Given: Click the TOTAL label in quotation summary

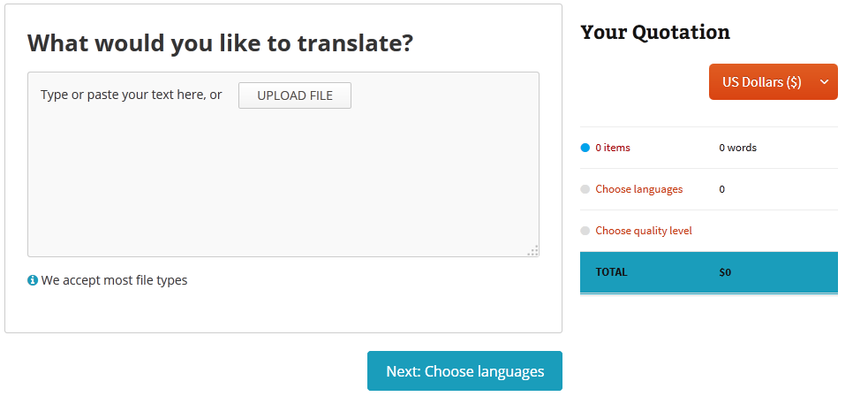Looking at the screenshot, I should click(x=611, y=272).
